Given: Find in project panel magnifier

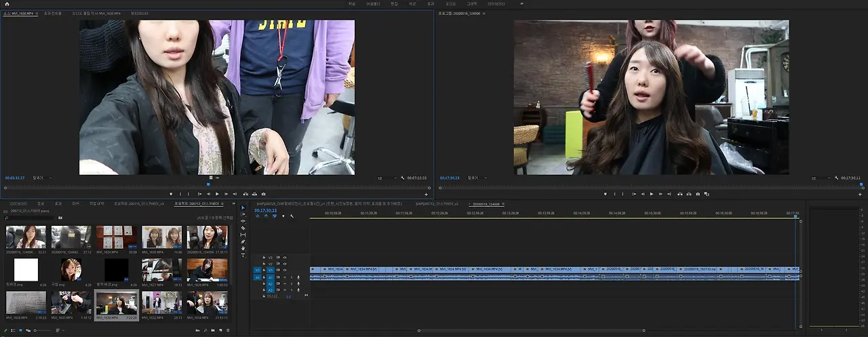Looking at the screenshot, I should [205, 330].
